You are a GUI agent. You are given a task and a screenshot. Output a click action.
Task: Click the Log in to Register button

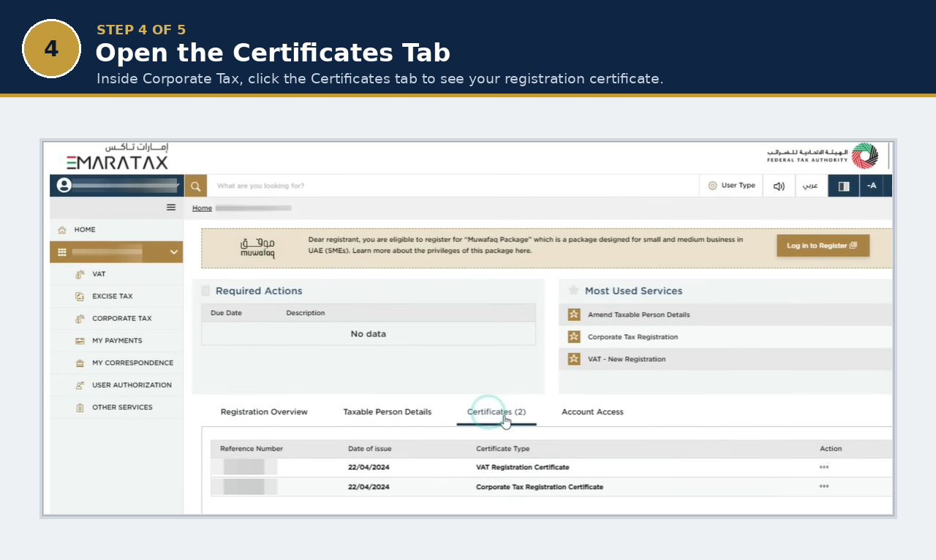(823, 246)
